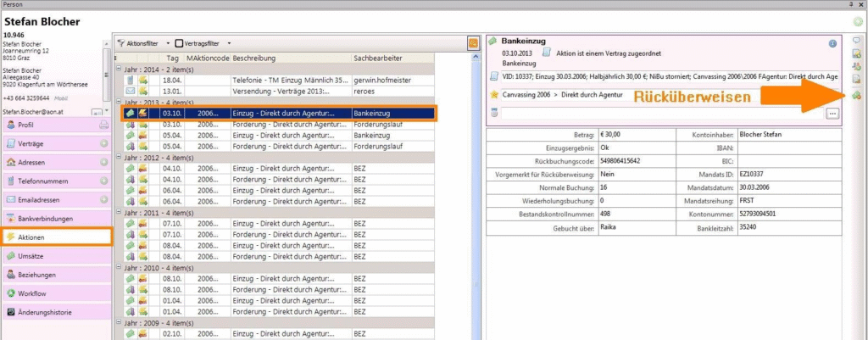Screen dimensions: 868x340
Task: Collapse the Jahr : 2009 group
Action: pyautogui.click(x=119, y=323)
